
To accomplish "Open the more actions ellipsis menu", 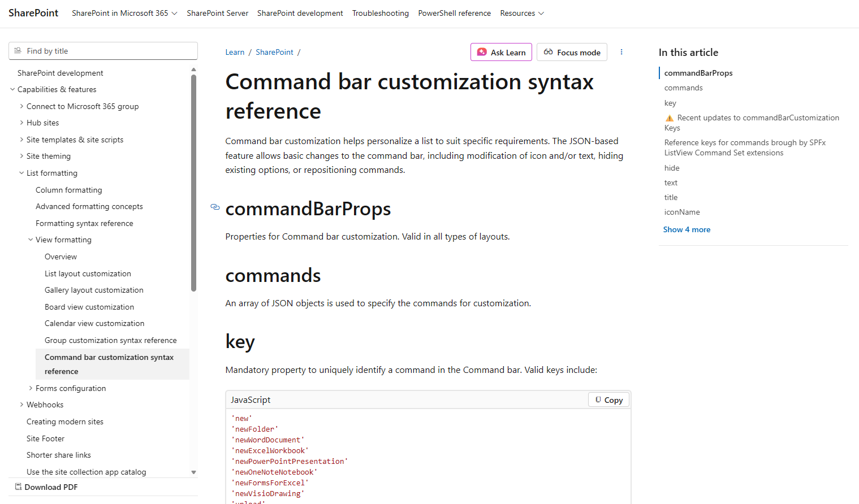I will (621, 52).
